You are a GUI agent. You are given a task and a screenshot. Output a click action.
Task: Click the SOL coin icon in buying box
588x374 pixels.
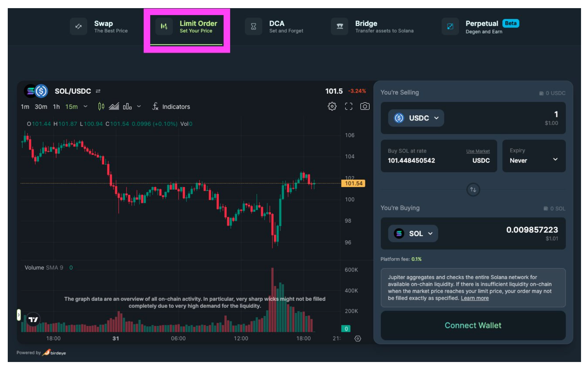coord(399,233)
